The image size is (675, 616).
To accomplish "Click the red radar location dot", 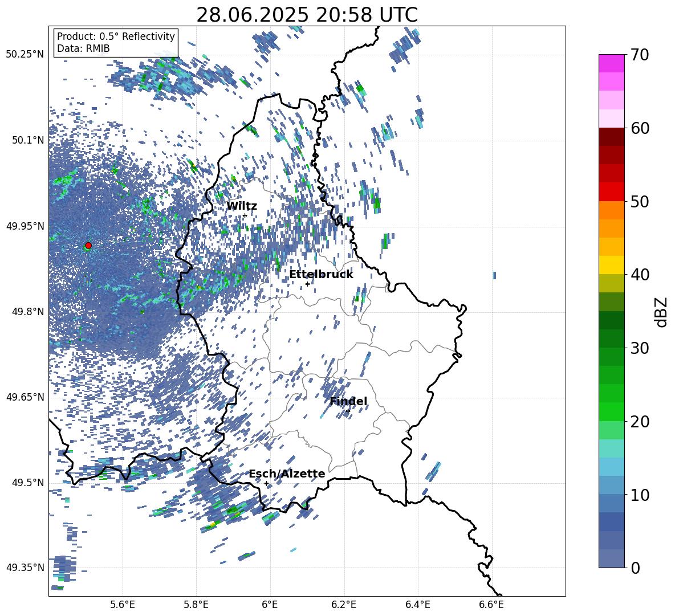I will 88,246.
